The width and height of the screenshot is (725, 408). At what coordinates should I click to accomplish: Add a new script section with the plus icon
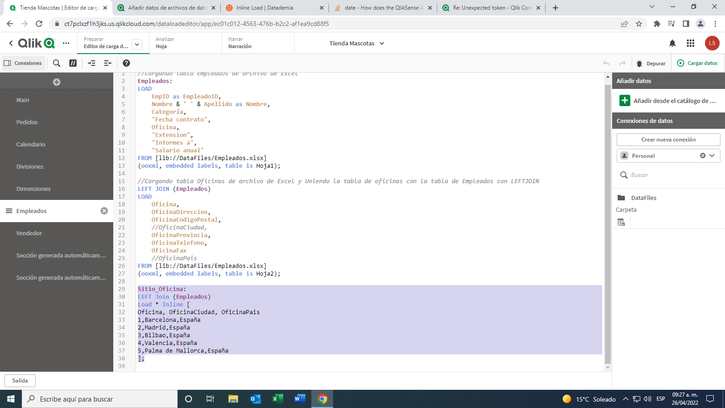[x=57, y=82]
